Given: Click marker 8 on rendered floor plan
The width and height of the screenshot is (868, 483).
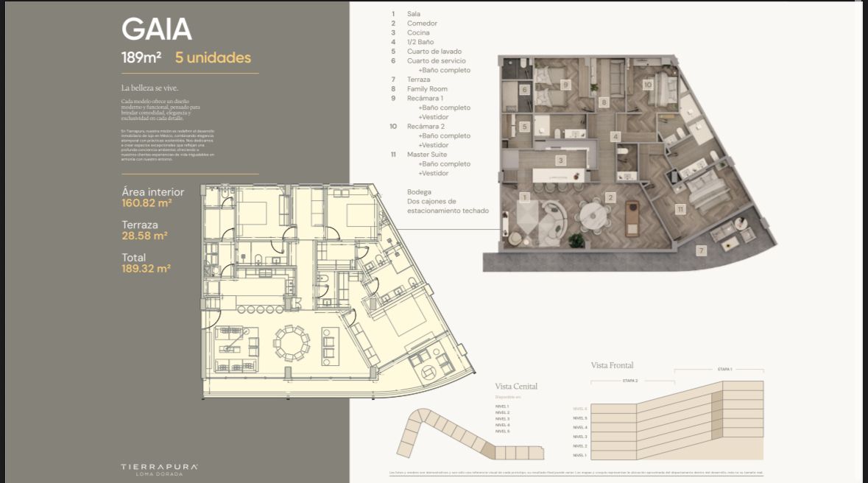Looking at the screenshot, I should [x=604, y=102].
